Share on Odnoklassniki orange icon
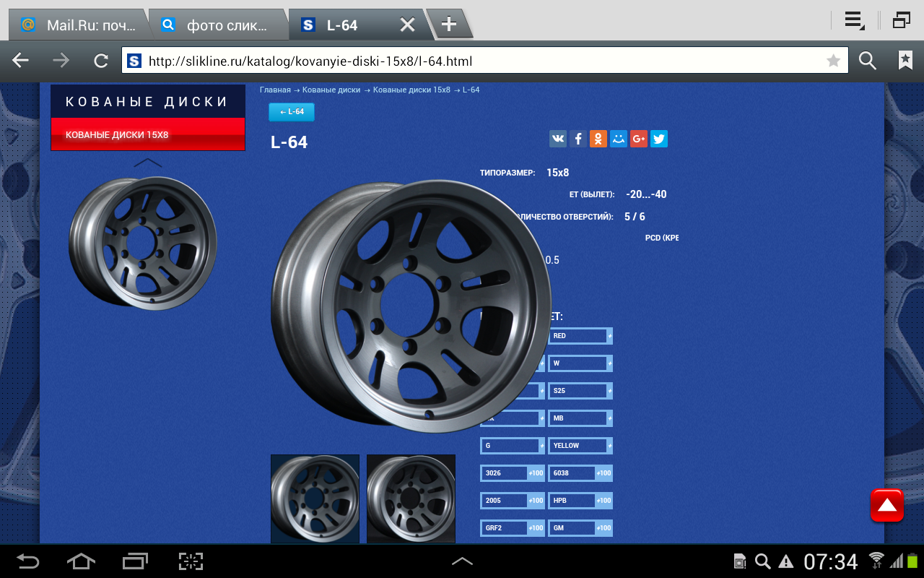This screenshot has width=924, height=578. coord(598,139)
